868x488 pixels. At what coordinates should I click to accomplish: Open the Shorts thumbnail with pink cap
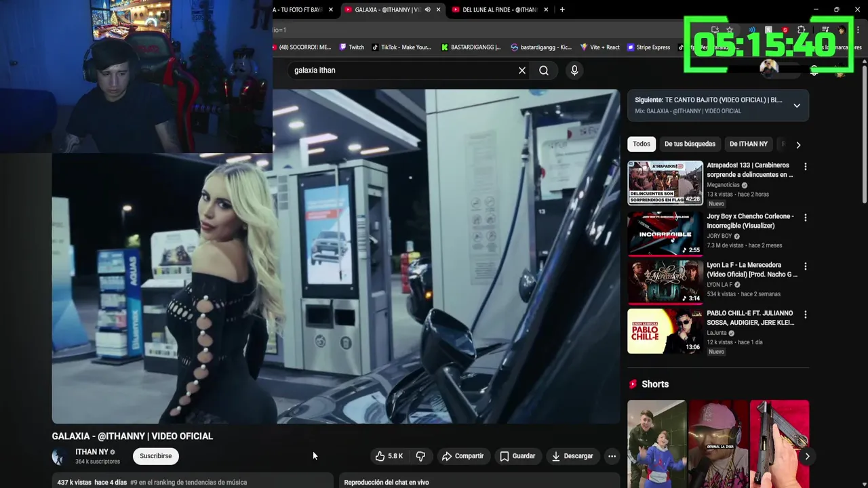718,444
